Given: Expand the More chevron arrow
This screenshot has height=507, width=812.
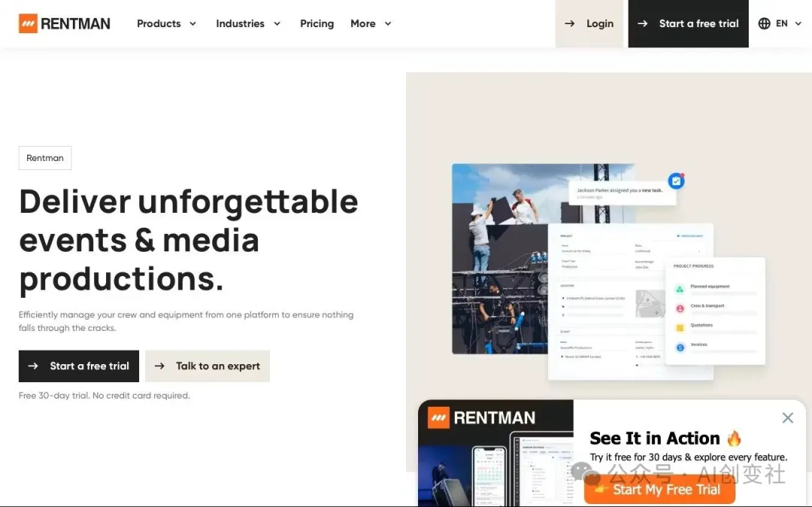Looking at the screenshot, I should pos(388,24).
